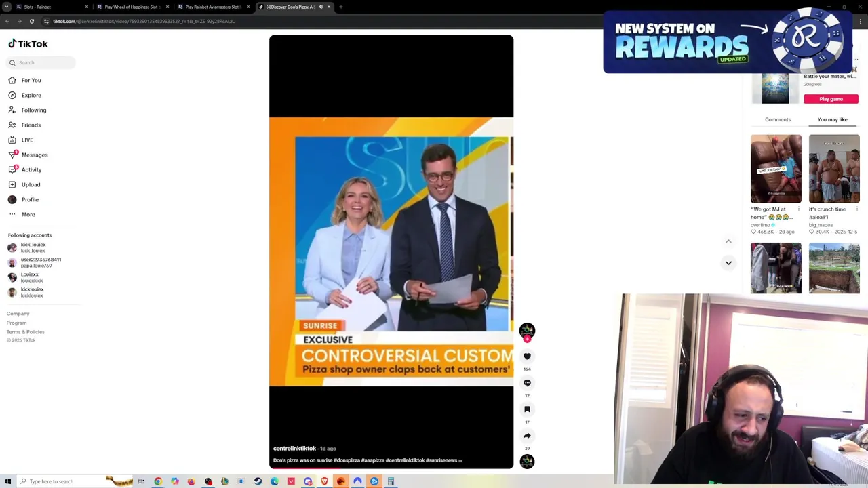Click the Play game button

(x=831, y=99)
